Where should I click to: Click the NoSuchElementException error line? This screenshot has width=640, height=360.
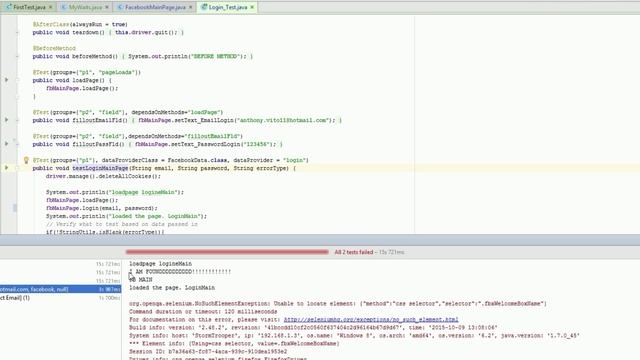338,304
